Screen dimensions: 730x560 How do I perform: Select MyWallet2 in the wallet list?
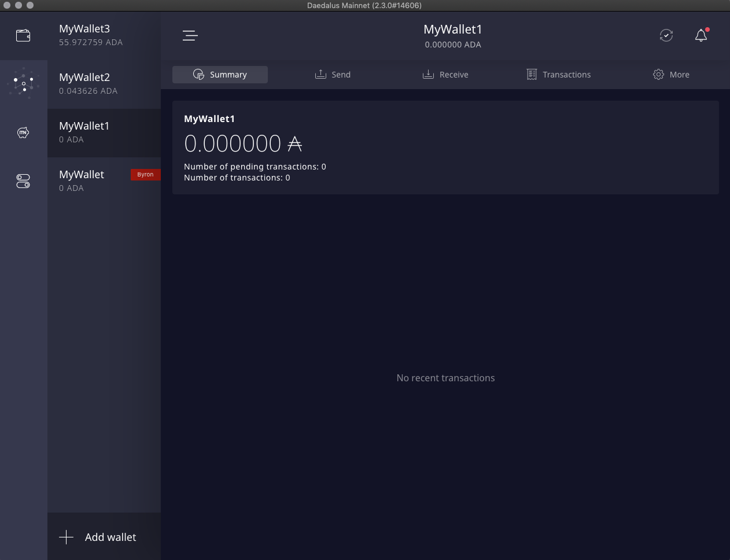click(104, 84)
